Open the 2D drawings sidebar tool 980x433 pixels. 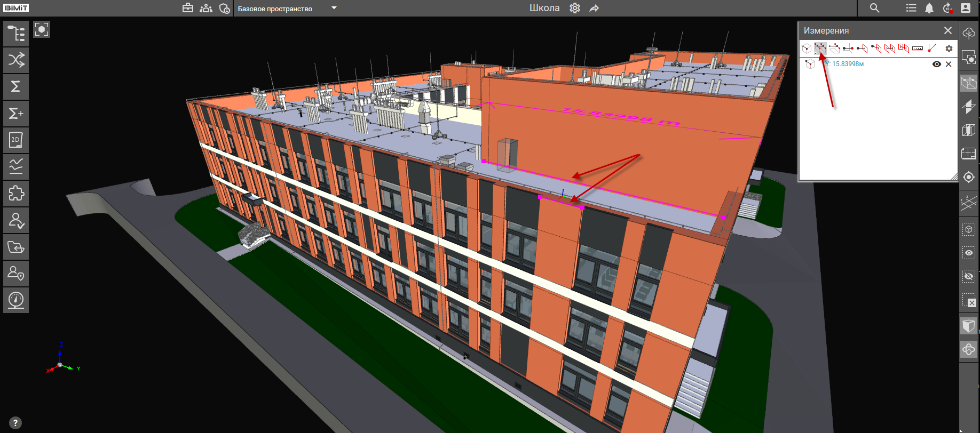[16, 140]
